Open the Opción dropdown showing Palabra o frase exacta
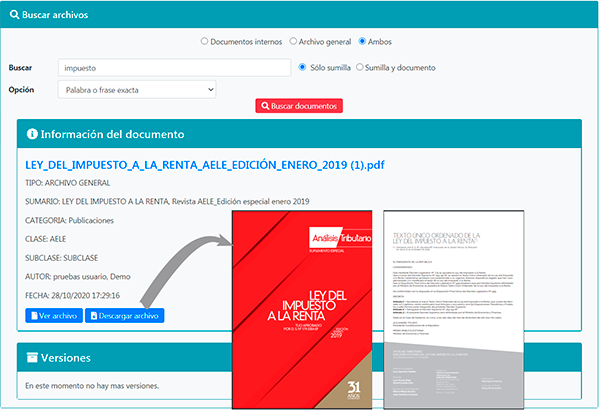 click(x=137, y=90)
